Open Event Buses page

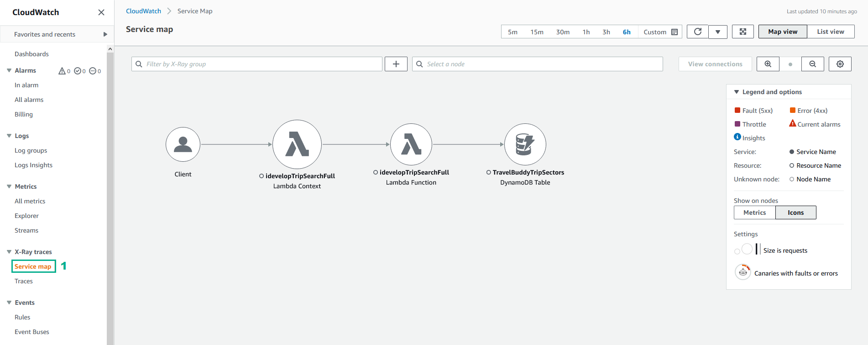click(x=32, y=332)
